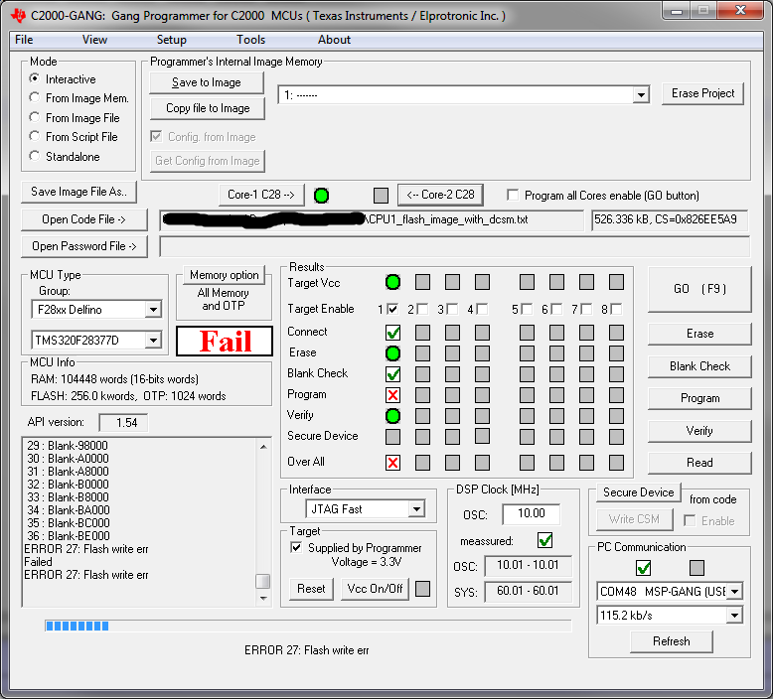Image resolution: width=774 pixels, height=700 pixels.
Task: Click the Vcc On/Off button
Action: 375,589
